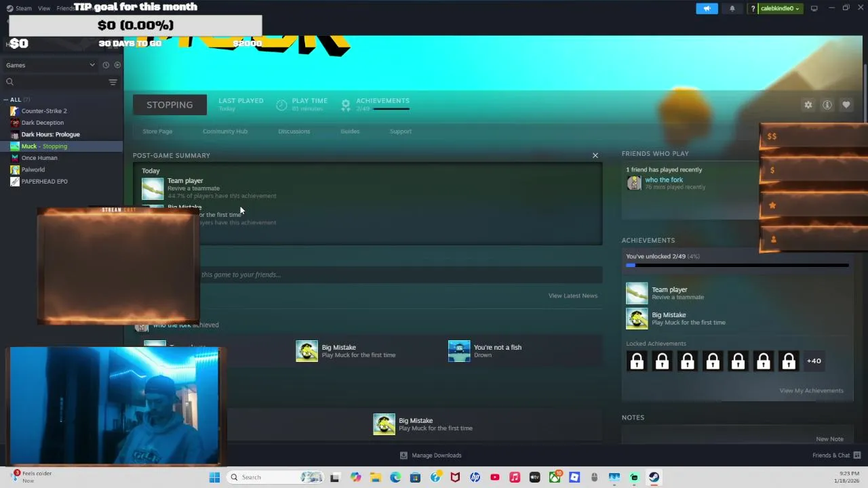
Task: Open Friends & Chat
Action: [x=836, y=455]
